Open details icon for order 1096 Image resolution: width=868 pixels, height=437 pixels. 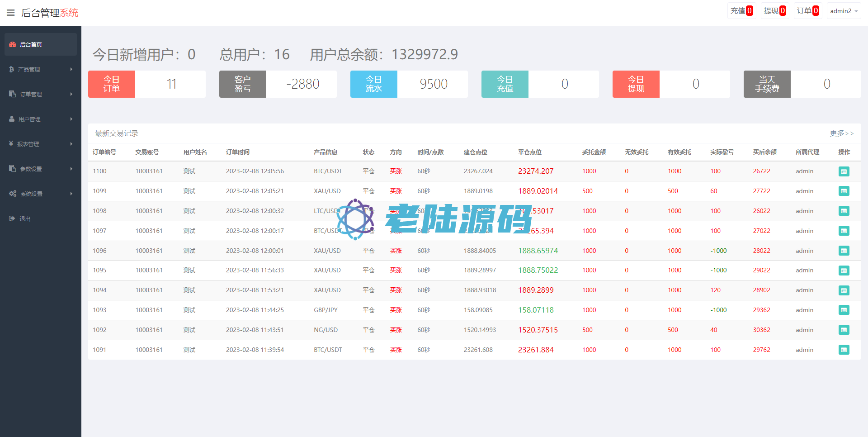[844, 251]
